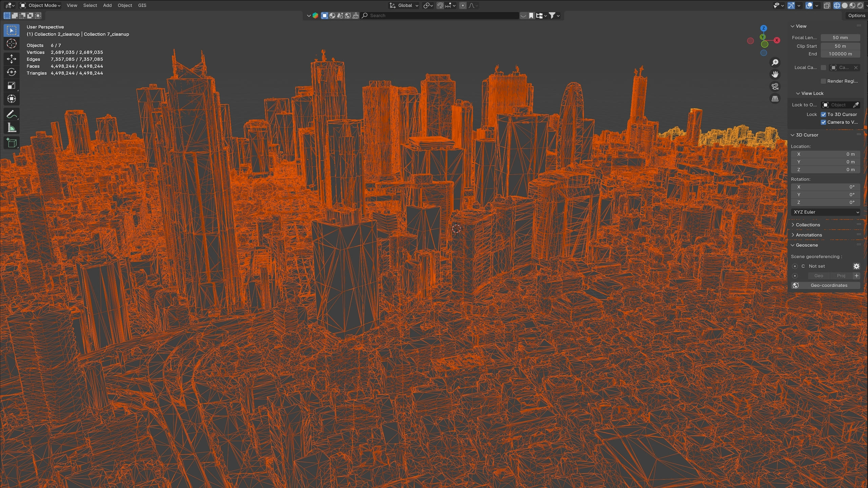Toggle the viewport gizmos display
Image resolution: width=868 pixels, height=488 pixels.
pyautogui.click(x=791, y=5)
